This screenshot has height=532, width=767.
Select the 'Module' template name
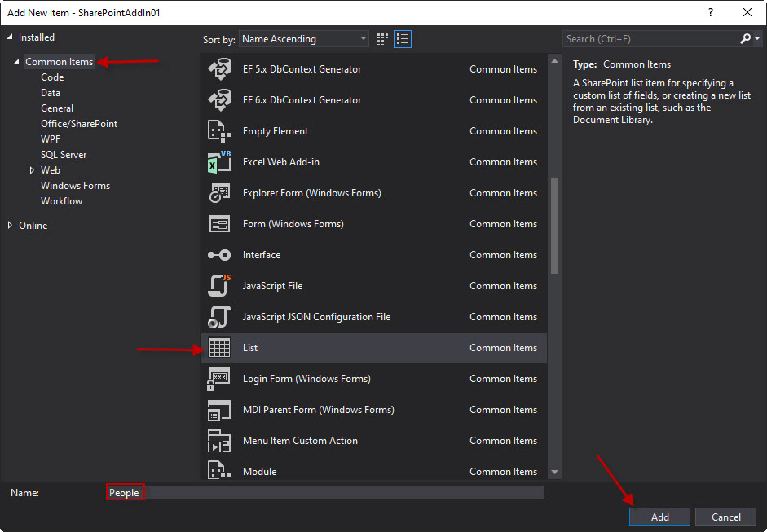tap(260, 472)
